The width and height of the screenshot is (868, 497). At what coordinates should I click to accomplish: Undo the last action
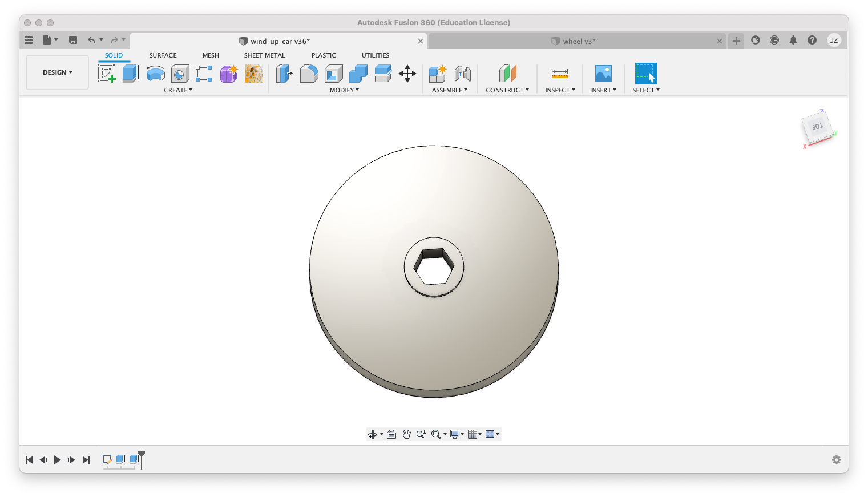point(91,40)
